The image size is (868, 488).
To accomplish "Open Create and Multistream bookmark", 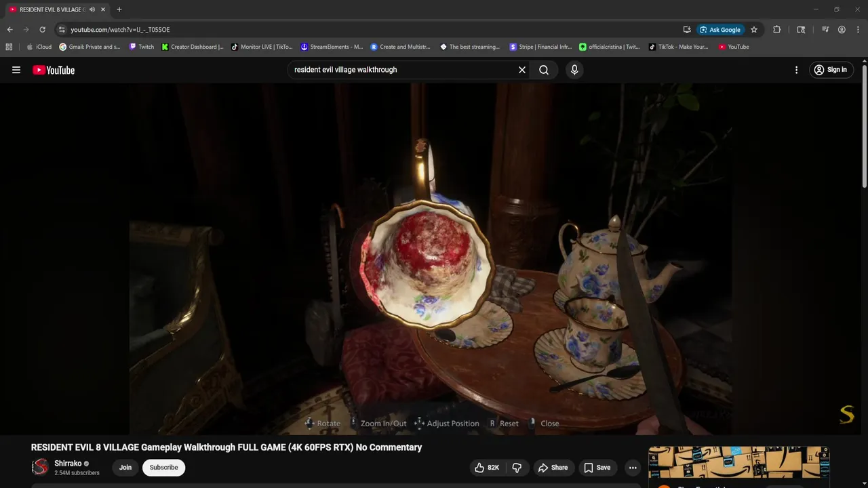I will click(401, 47).
